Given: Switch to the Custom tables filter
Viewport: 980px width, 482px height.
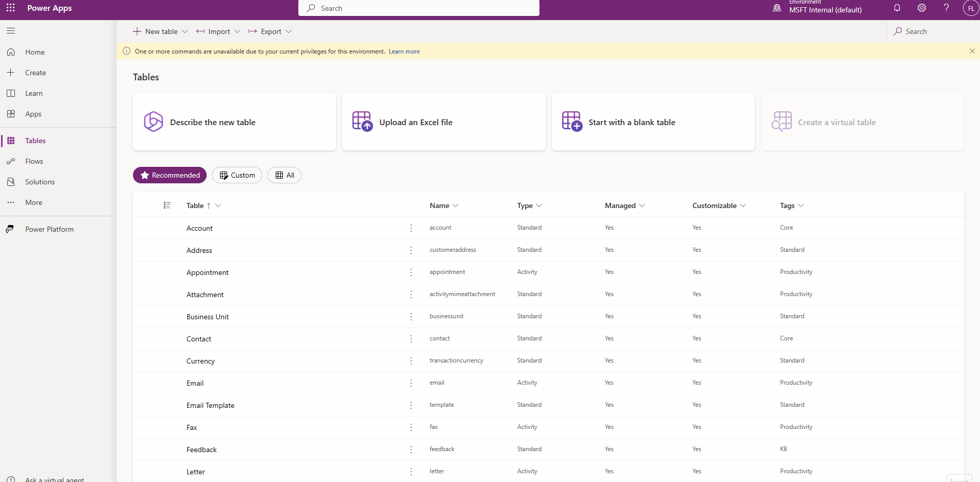Looking at the screenshot, I should 236,175.
